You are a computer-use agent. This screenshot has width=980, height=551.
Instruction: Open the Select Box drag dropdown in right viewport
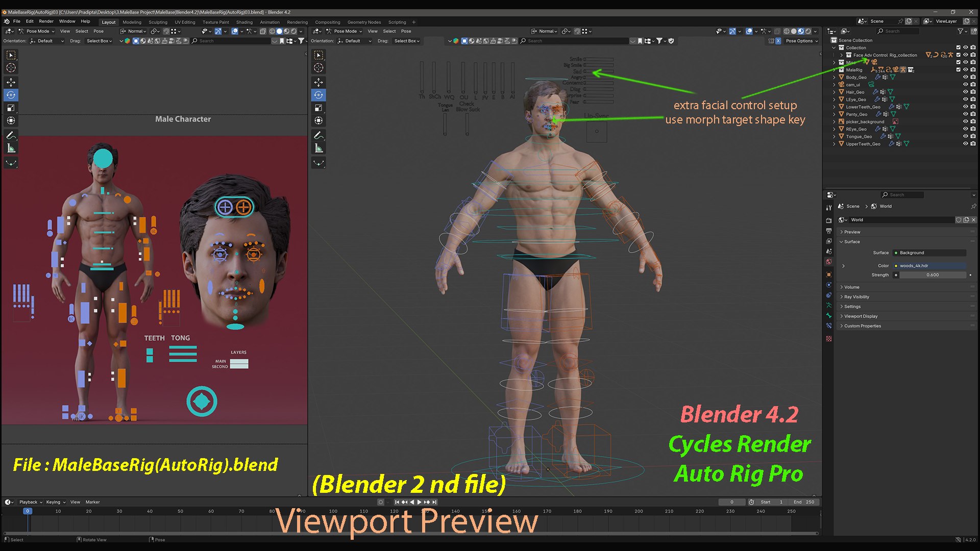(x=407, y=41)
